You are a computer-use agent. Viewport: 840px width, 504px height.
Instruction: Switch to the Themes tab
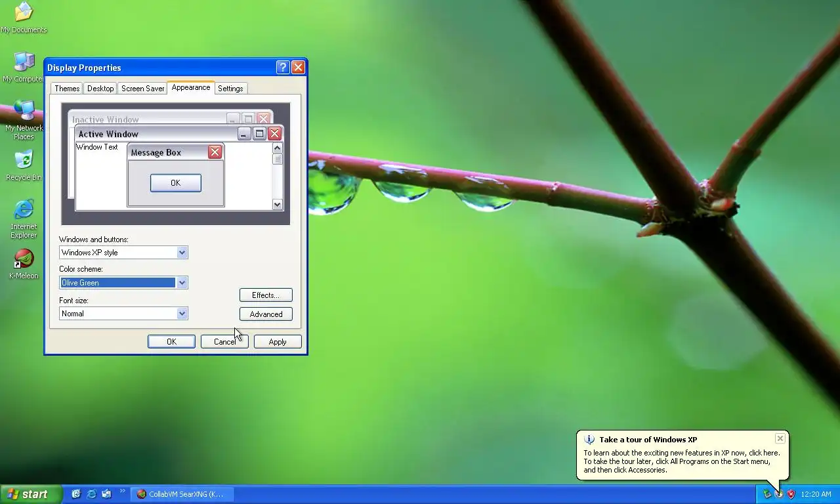(x=67, y=89)
